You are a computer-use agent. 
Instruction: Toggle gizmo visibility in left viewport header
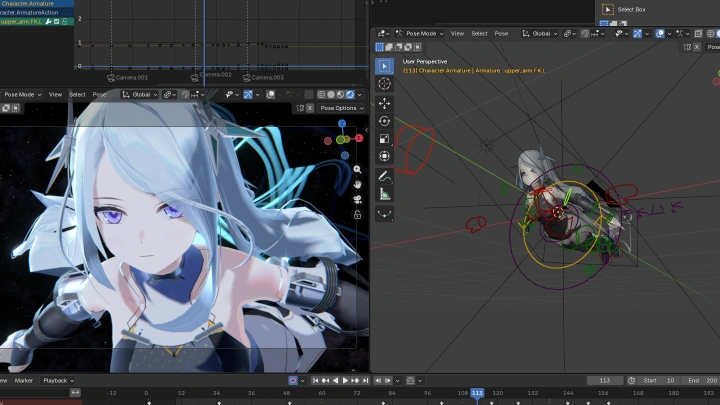click(x=248, y=95)
